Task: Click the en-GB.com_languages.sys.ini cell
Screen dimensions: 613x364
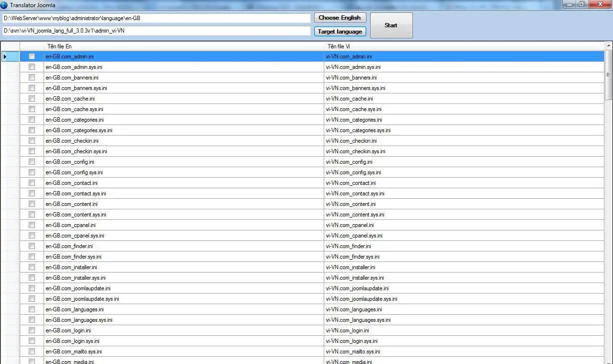Action: [184, 320]
